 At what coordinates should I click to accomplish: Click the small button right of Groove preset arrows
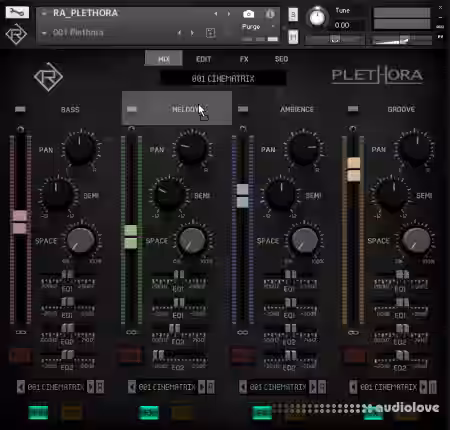click(433, 387)
